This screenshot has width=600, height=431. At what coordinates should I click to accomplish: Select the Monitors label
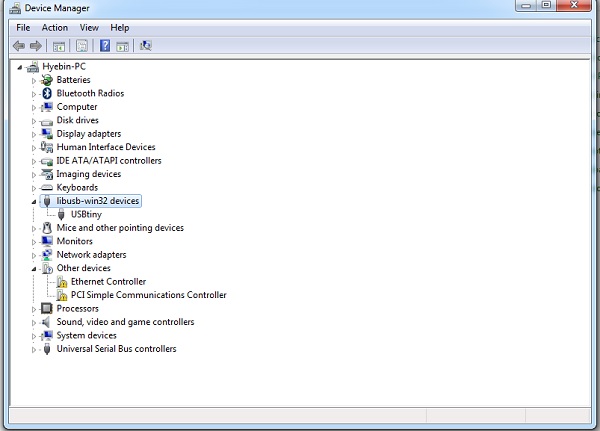pos(75,241)
